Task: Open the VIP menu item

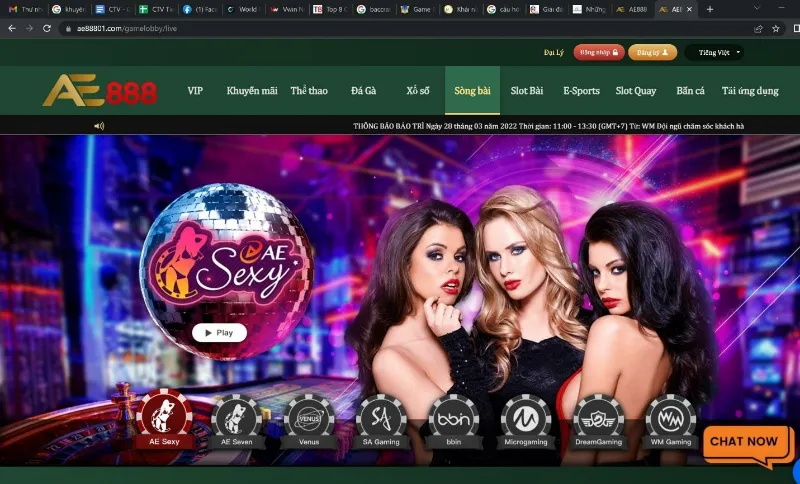Action: pyautogui.click(x=195, y=91)
